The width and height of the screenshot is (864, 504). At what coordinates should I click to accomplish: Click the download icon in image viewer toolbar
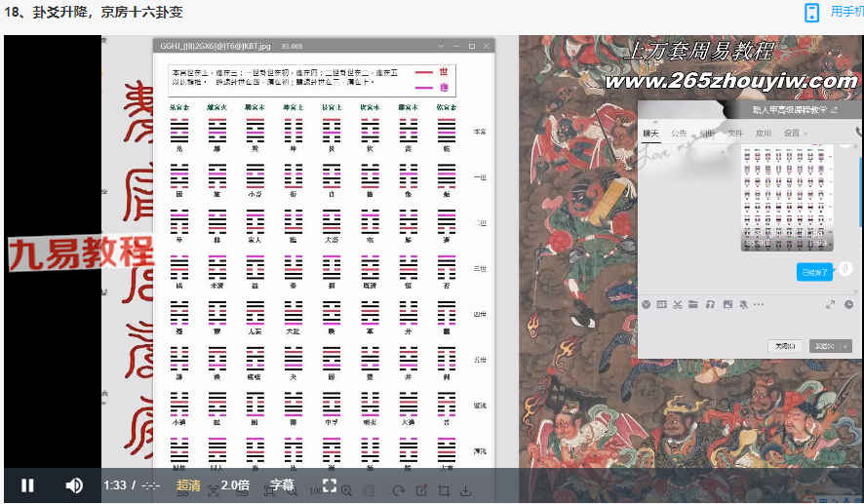pos(465,490)
